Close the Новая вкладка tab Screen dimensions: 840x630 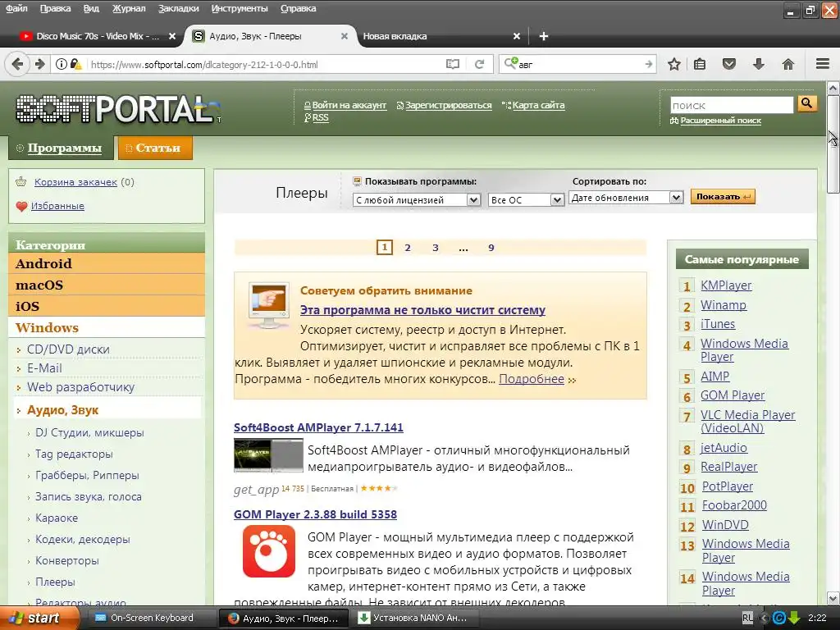click(517, 36)
